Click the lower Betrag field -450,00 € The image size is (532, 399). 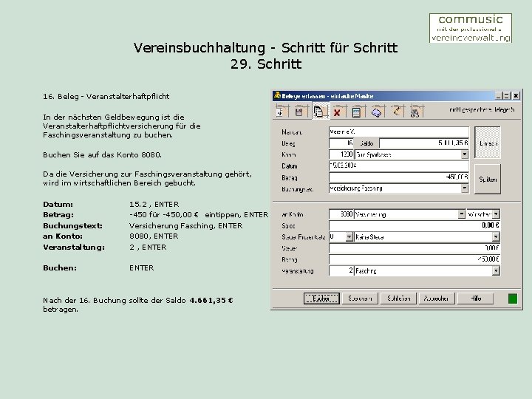coord(415,259)
